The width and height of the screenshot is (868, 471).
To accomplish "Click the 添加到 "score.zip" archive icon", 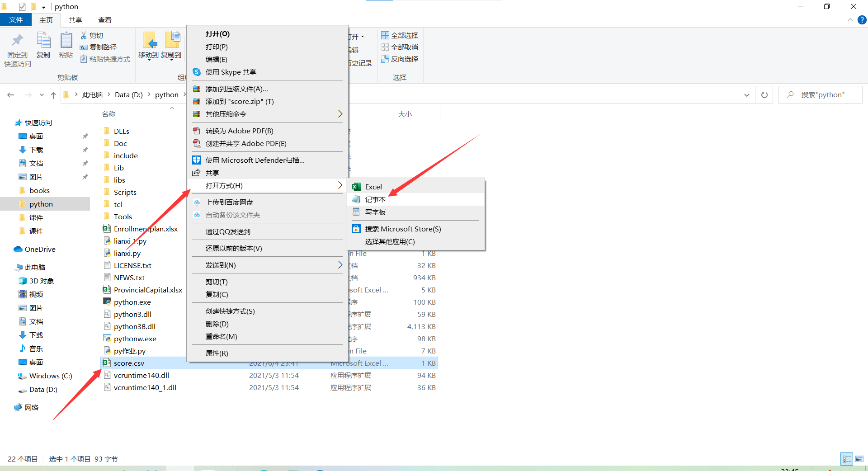I will [x=197, y=101].
